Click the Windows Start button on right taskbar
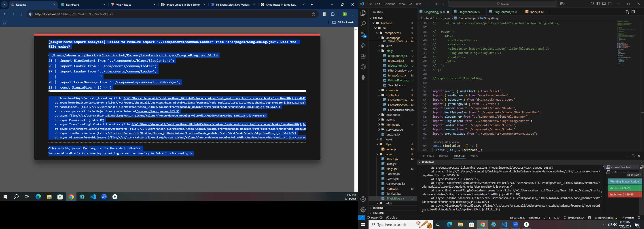Screen dimensions: 644x229 pyautogui.click(x=363, y=225)
